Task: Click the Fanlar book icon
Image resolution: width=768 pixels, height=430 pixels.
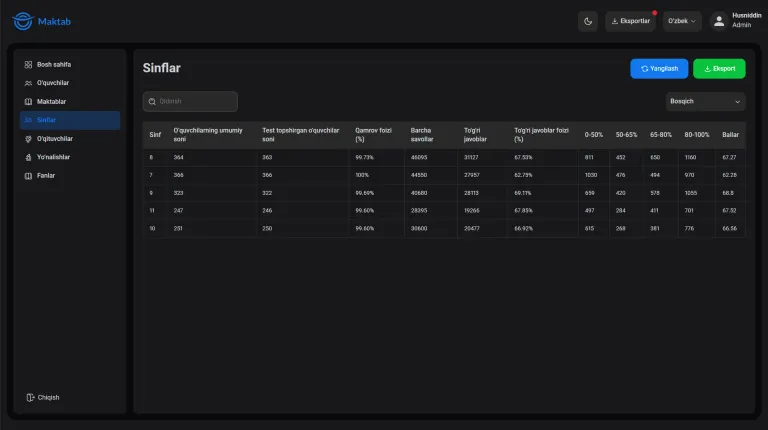Action: [x=28, y=176]
